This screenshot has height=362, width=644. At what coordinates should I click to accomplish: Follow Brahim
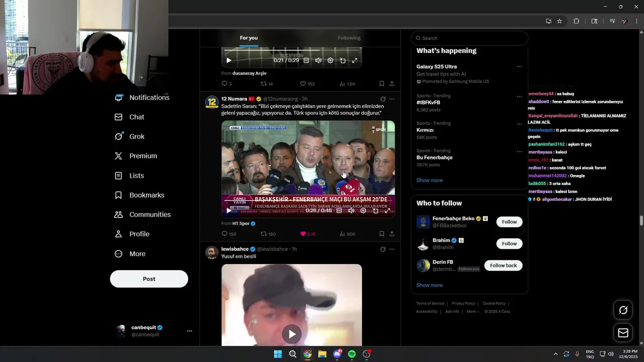click(509, 244)
